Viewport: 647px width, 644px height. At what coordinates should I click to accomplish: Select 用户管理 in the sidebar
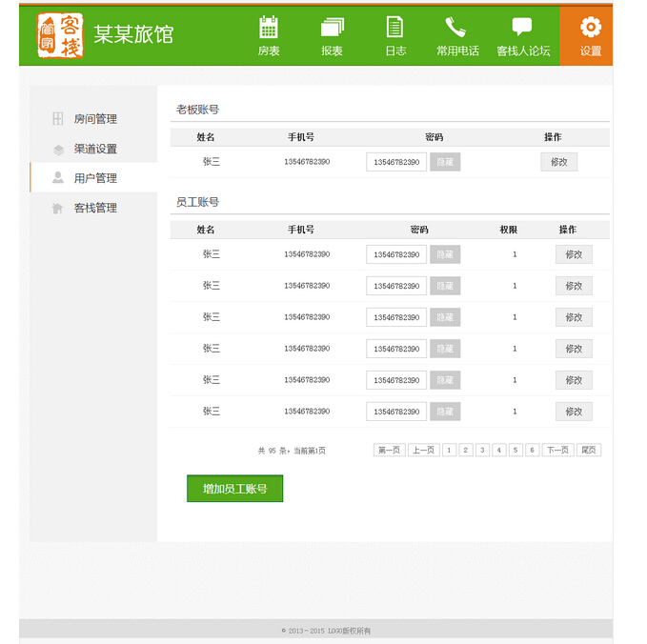pos(95,178)
